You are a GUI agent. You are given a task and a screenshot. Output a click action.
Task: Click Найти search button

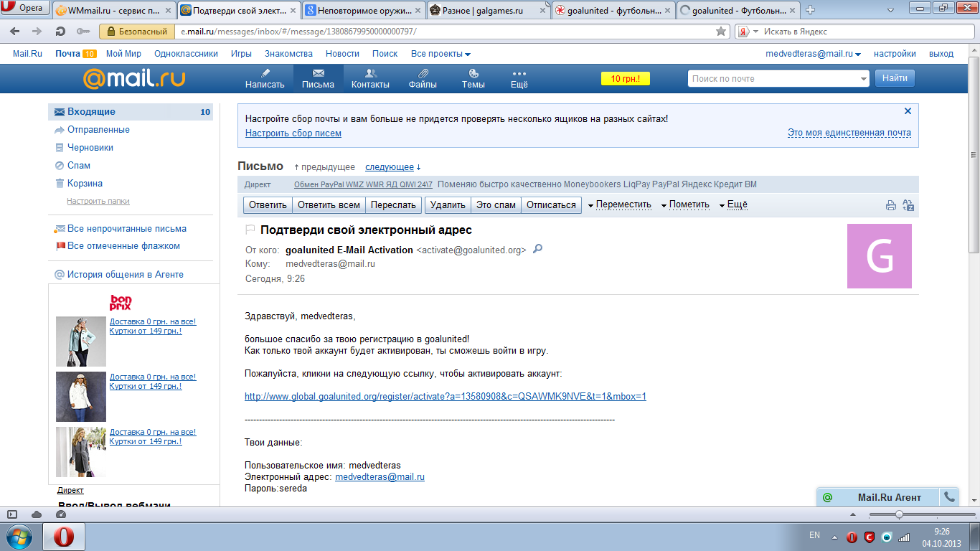pos(895,78)
